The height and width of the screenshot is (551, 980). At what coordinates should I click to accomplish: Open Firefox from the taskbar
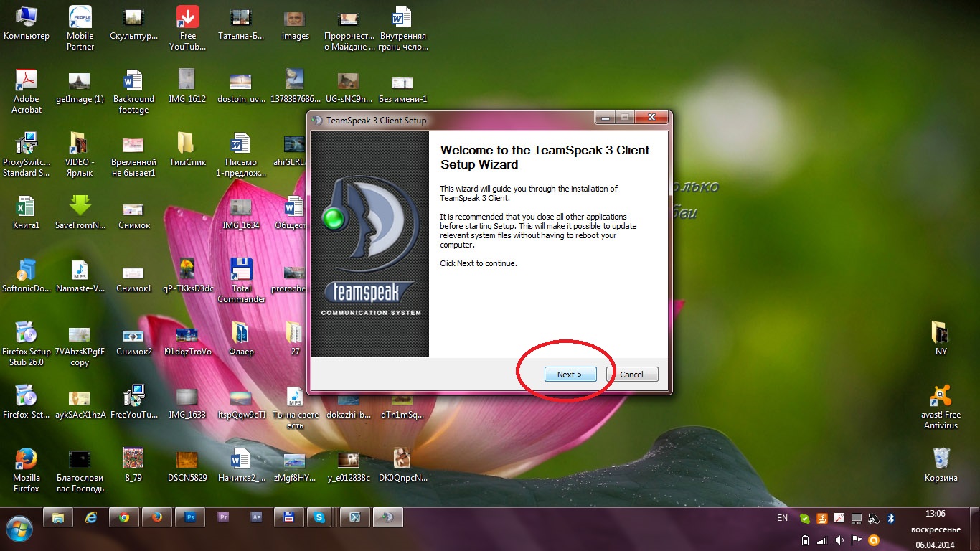(x=157, y=517)
